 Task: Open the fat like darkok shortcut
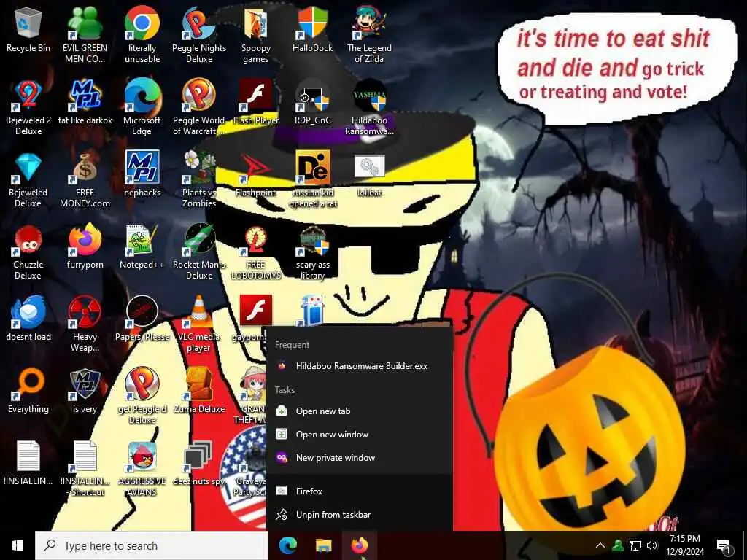tap(85, 102)
